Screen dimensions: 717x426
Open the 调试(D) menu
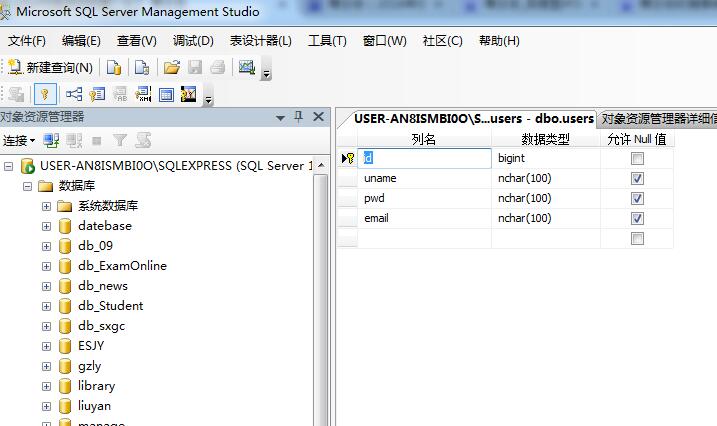pyautogui.click(x=193, y=41)
